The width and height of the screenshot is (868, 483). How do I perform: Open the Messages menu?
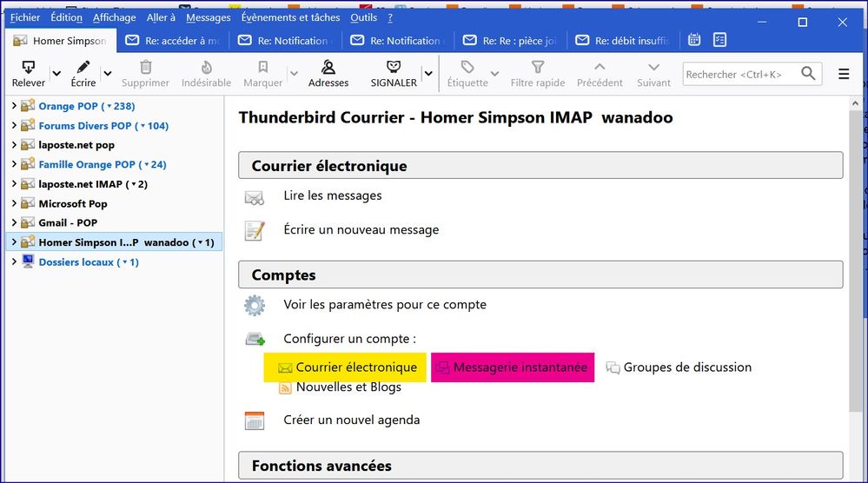209,17
